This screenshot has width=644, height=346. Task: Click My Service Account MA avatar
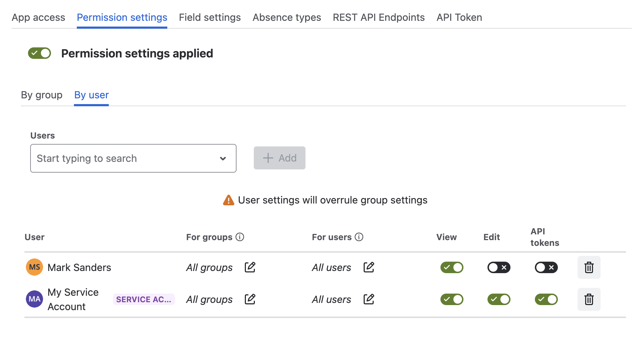(34, 299)
